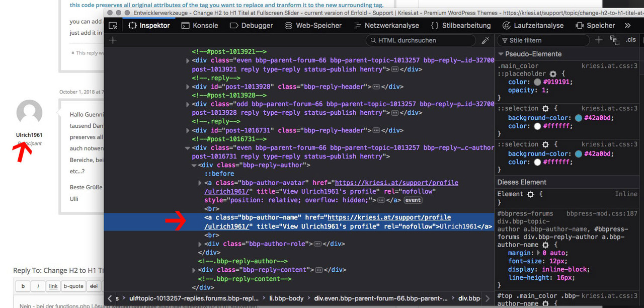Click the italic 'i' editor button

[38, 286]
